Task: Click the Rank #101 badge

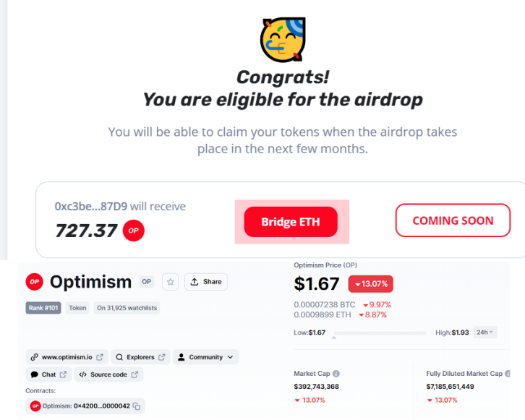Action: [x=45, y=308]
